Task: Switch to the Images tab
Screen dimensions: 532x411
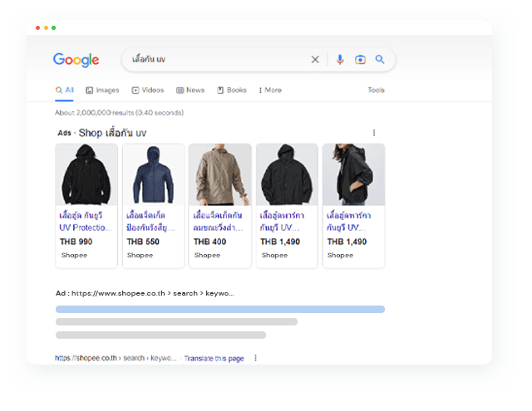Action: (x=102, y=91)
